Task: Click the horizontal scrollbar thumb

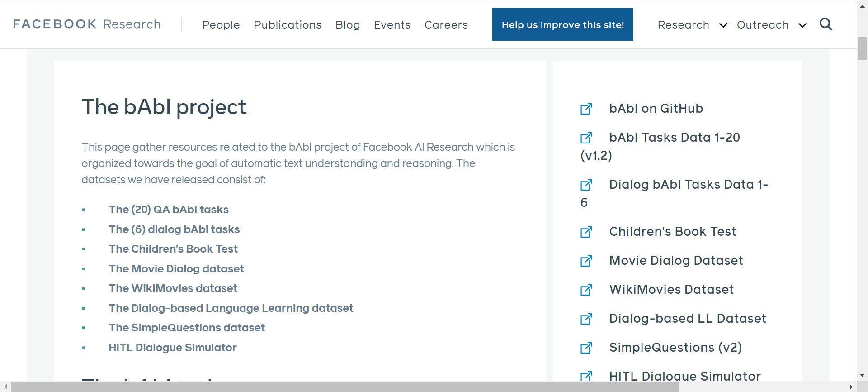Action: tap(344, 387)
